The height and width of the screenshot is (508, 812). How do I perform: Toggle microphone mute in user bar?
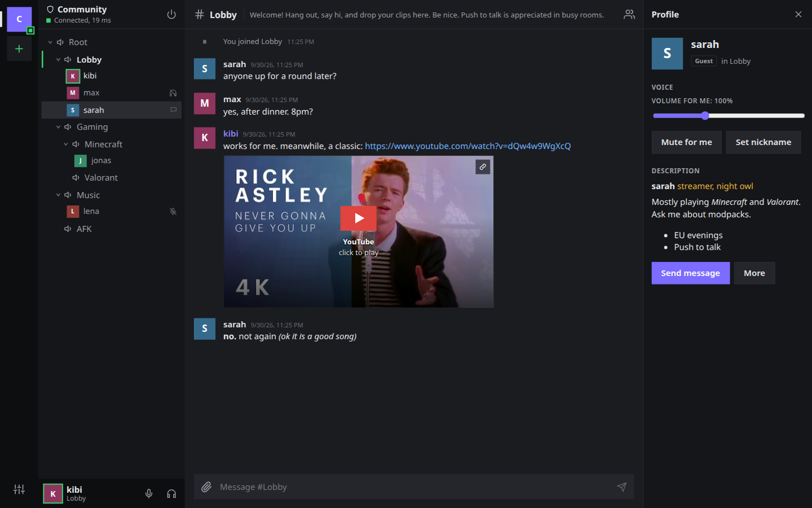(x=149, y=493)
